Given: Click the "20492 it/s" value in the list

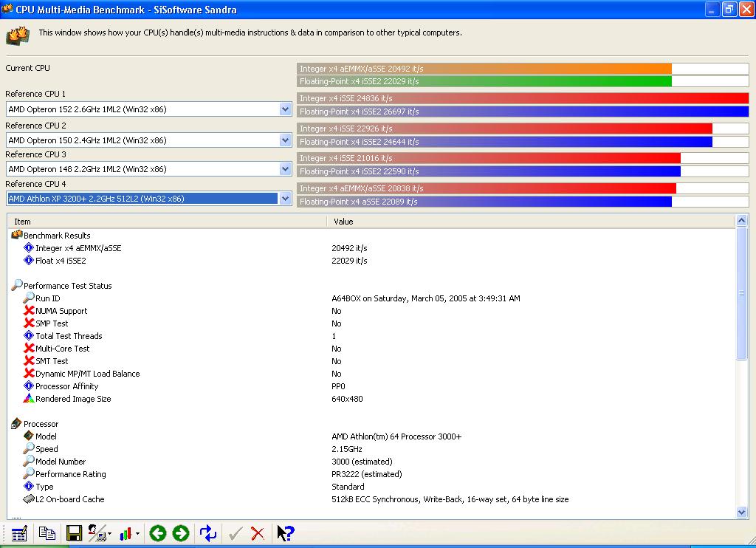Looking at the screenshot, I should tap(349, 248).
